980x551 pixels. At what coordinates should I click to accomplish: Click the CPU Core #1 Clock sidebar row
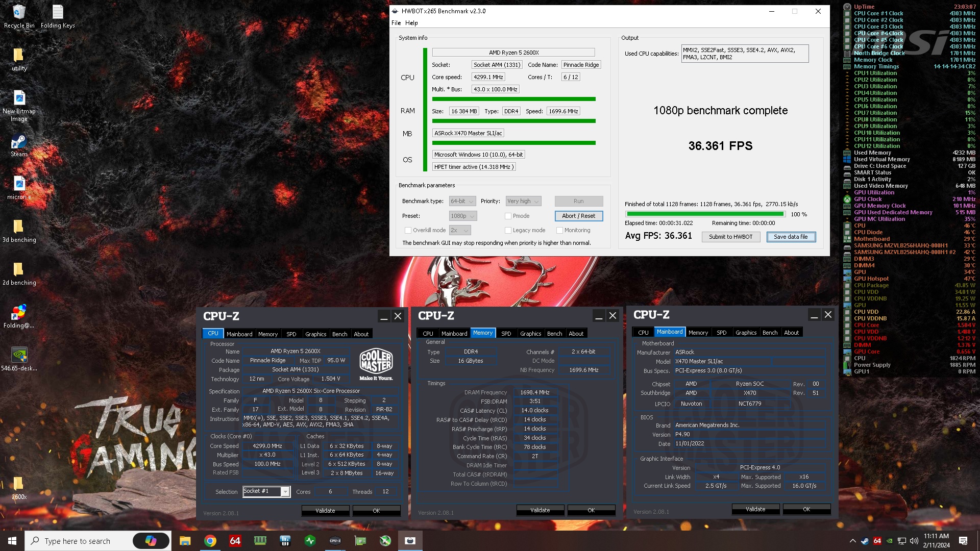(910, 13)
